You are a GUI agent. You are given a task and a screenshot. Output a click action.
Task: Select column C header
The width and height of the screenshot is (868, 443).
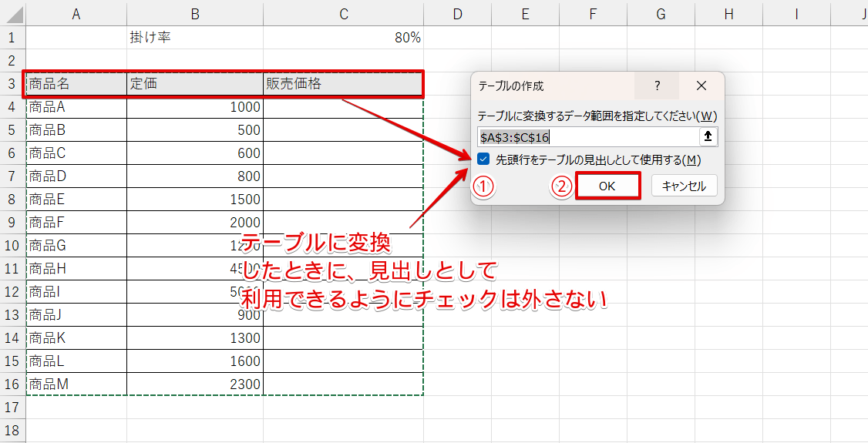344,15
